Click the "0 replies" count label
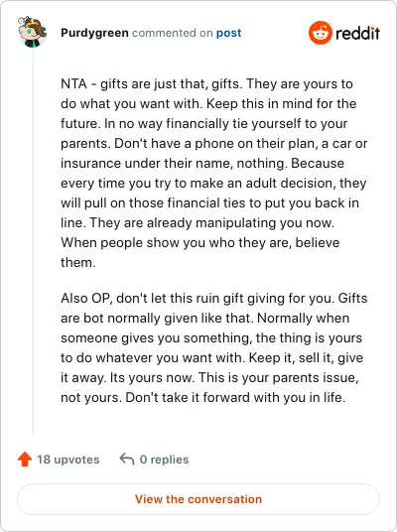Image resolution: width=397 pixels, height=532 pixels. (164, 460)
